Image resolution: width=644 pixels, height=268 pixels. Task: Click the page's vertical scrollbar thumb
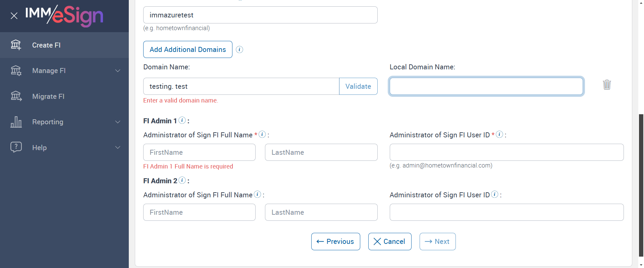[x=641, y=184]
